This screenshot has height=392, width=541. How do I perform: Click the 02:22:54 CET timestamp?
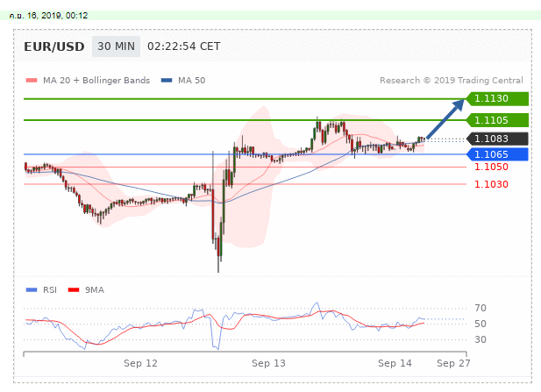click(183, 46)
